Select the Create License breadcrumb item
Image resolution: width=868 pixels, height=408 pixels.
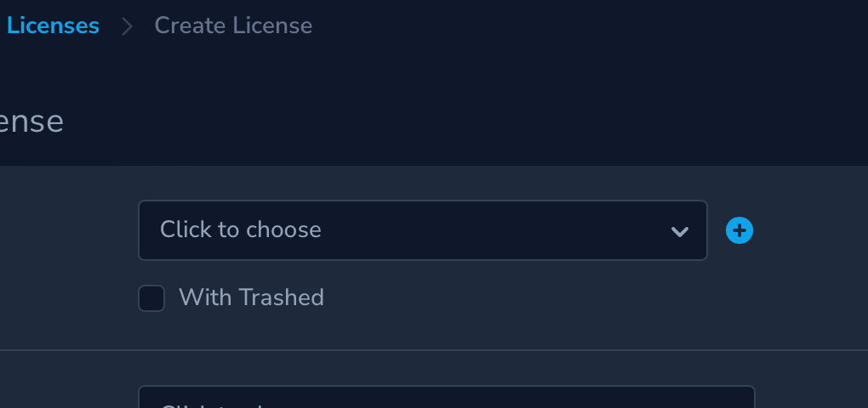[x=233, y=25]
